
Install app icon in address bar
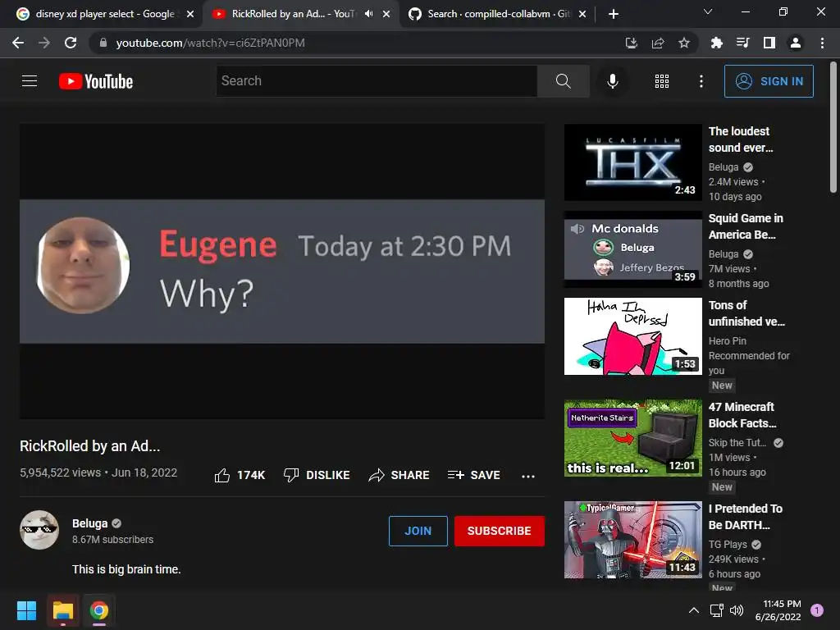coord(632,43)
